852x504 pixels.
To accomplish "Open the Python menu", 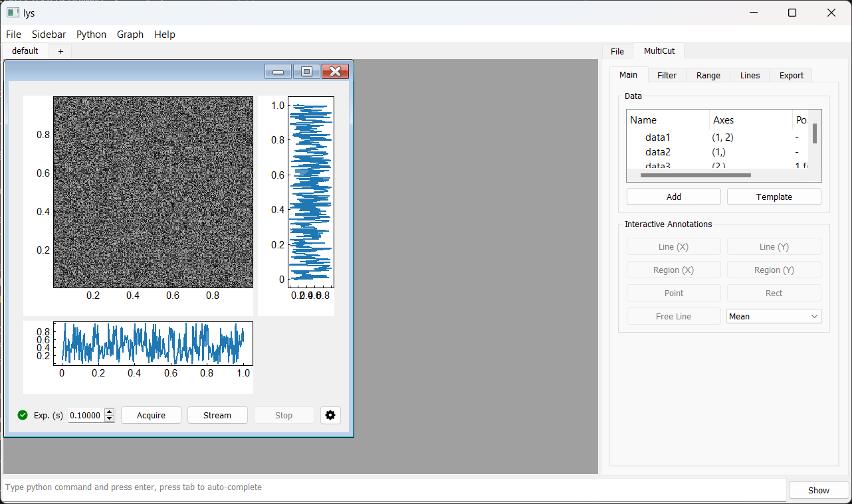I will (91, 35).
